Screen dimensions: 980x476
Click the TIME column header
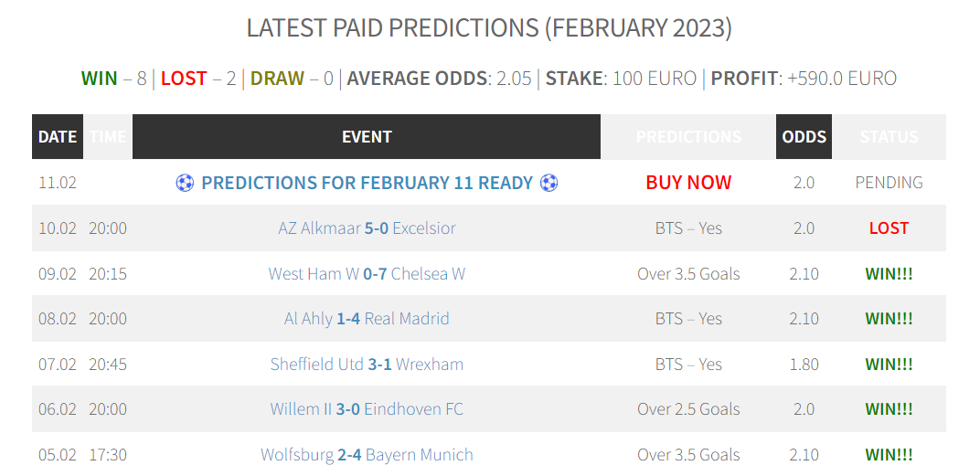(x=108, y=137)
